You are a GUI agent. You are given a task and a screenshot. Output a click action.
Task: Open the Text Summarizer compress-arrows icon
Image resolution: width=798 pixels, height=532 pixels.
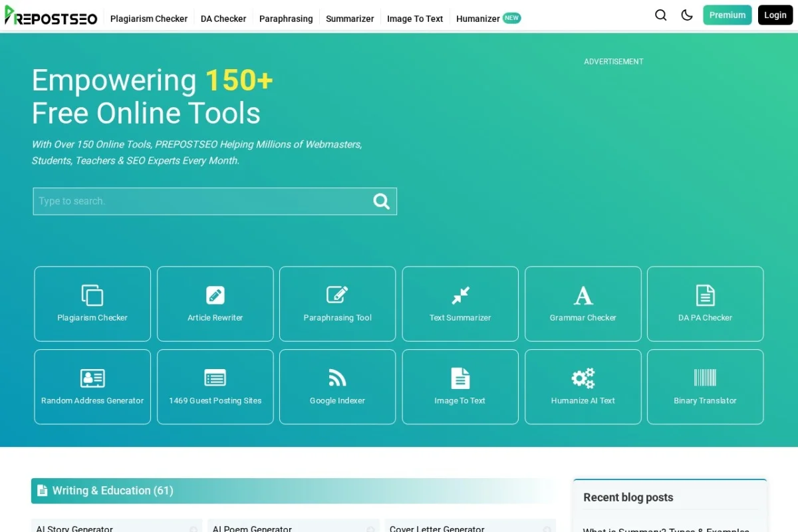tap(460, 295)
